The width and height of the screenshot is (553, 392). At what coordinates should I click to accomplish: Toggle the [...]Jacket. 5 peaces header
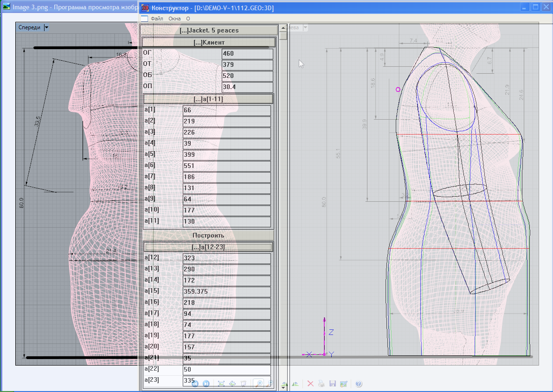[x=209, y=30]
